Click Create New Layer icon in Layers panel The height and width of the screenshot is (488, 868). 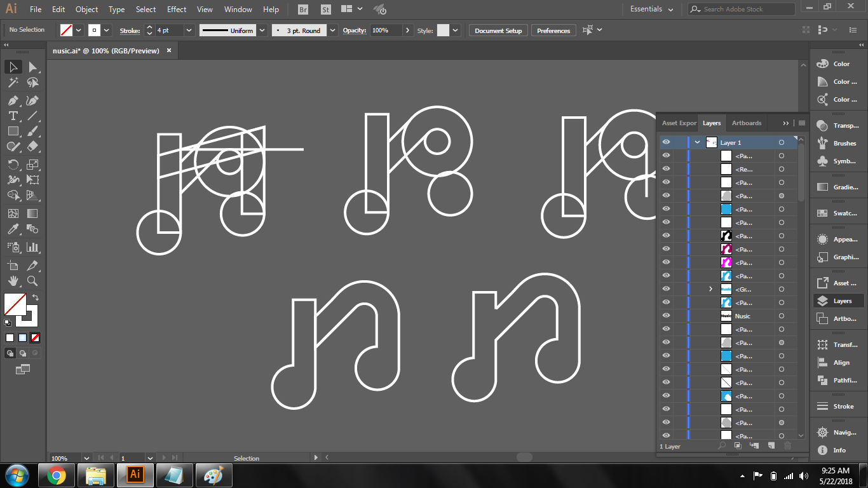pyautogui.click(x=771, y=446)
